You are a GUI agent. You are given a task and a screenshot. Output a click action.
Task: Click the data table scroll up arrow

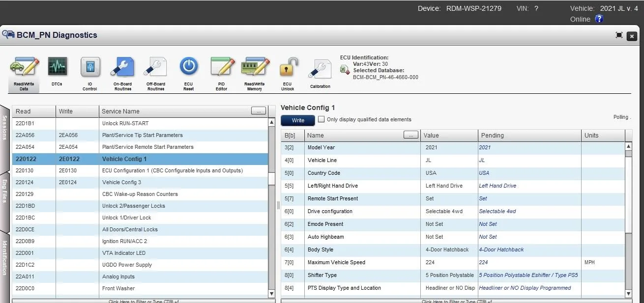(x=628, y=146)
